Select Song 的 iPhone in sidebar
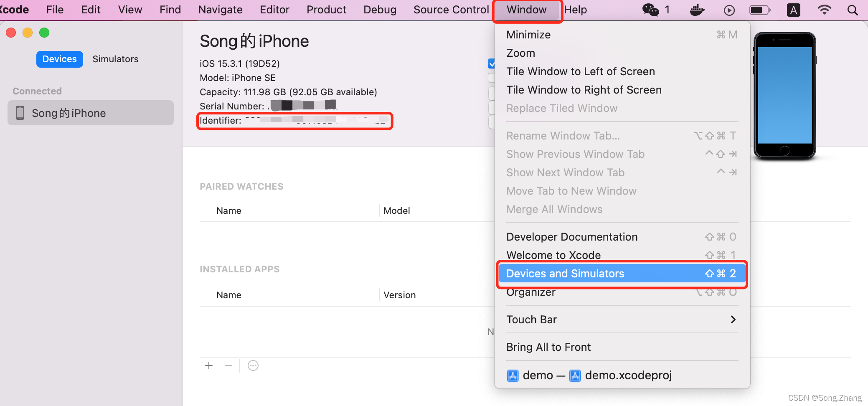 coord(91,113)
